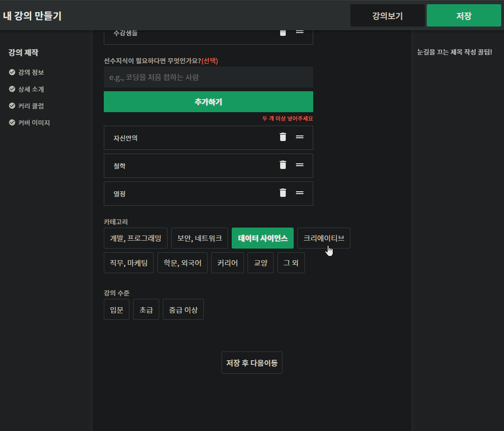The image size is (504, 431).
Task: Grab the reorder handle for 수강생들
Action: click(x=300, y=32)
